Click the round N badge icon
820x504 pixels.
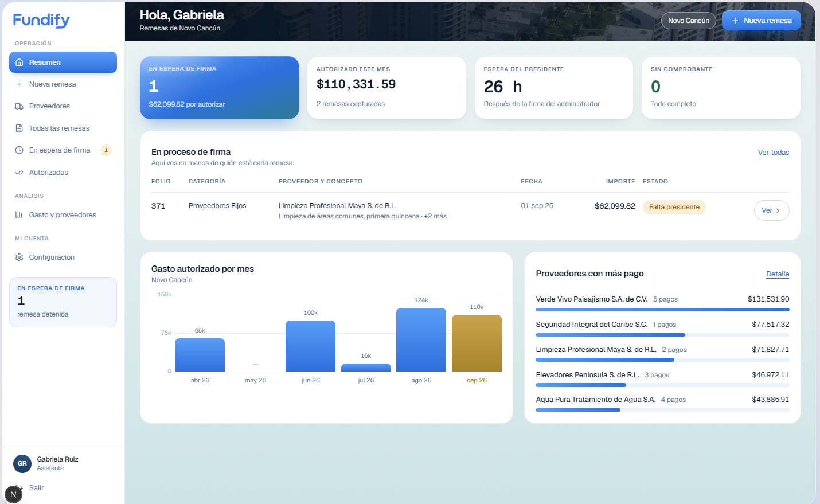[13, 494]
